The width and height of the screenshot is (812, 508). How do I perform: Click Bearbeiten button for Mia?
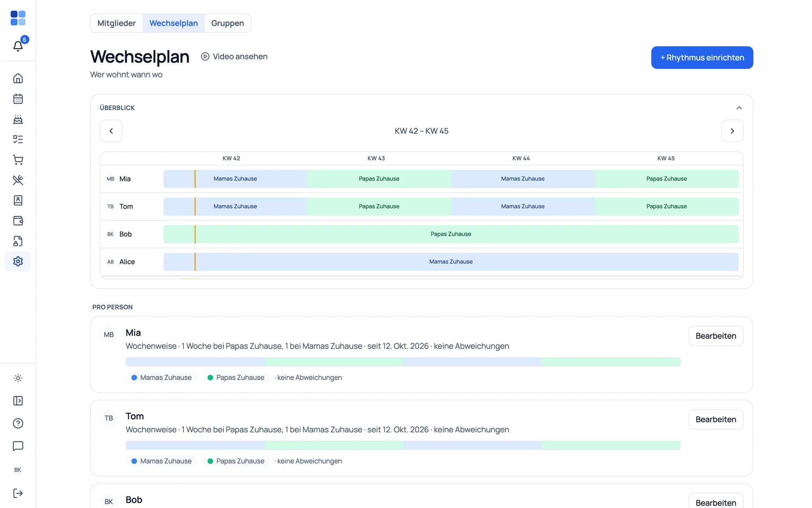716,336
